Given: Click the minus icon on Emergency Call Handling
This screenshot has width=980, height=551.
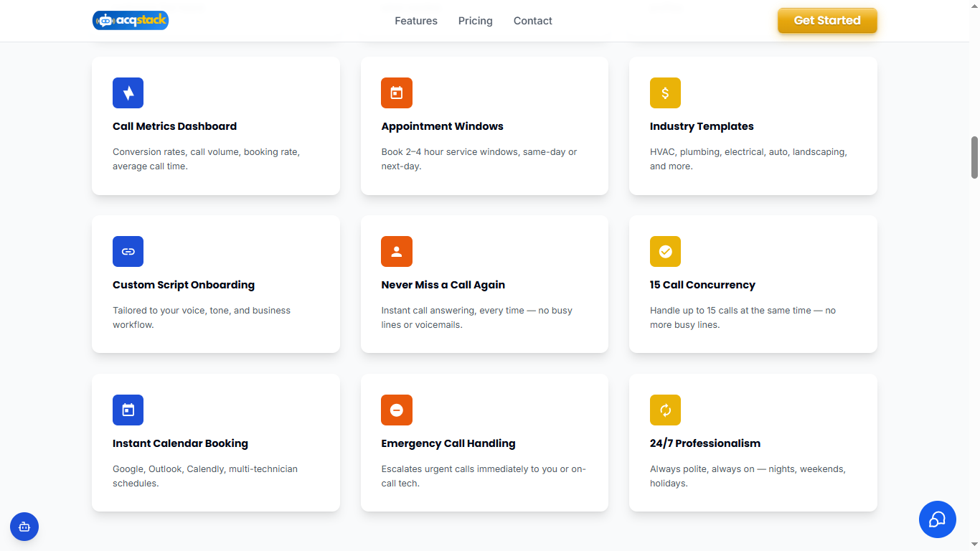Looking at the screenshot, I should [x=397, y=410].
